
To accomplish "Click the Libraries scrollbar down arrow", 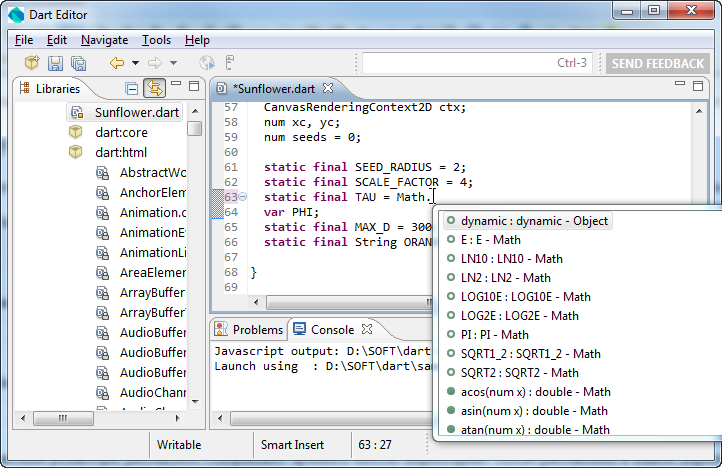I will pyautogui.click(x=195, y=402).
